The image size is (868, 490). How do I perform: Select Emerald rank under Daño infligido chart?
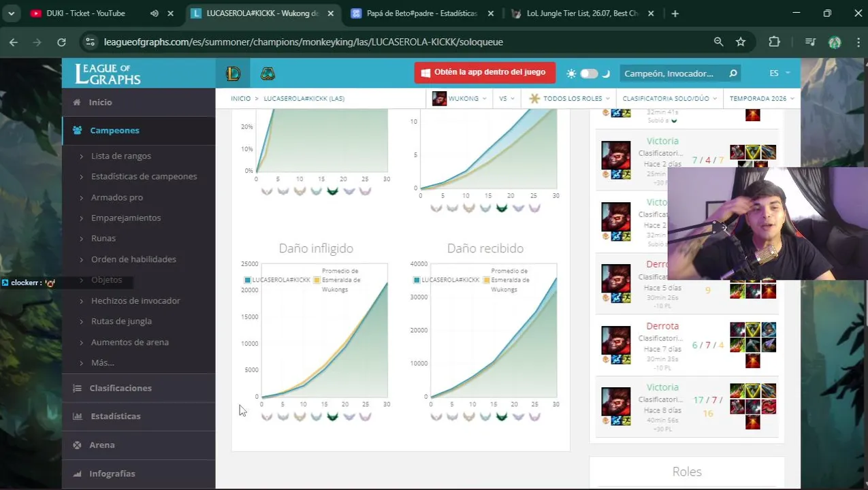tap(332, 416)
